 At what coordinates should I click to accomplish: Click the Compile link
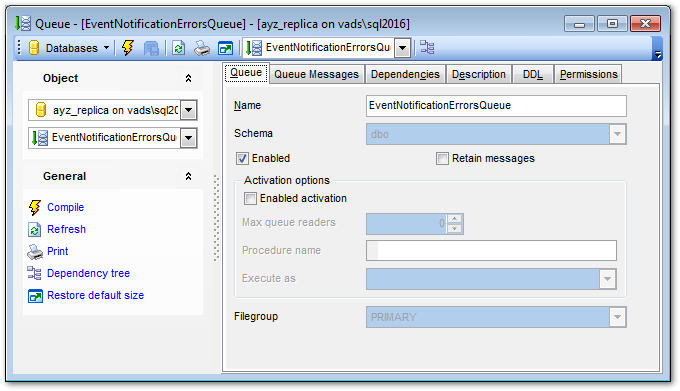click(65, 207)
